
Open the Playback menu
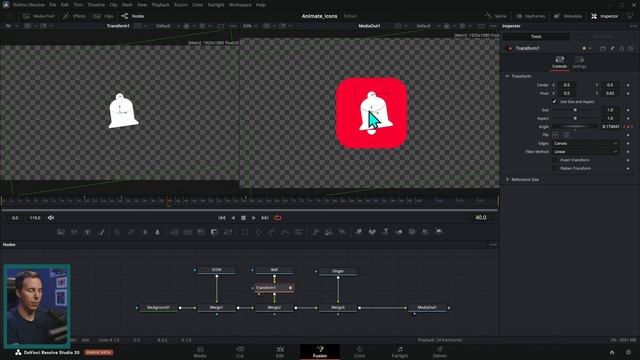pyautogui.click(x=160, y=5)
